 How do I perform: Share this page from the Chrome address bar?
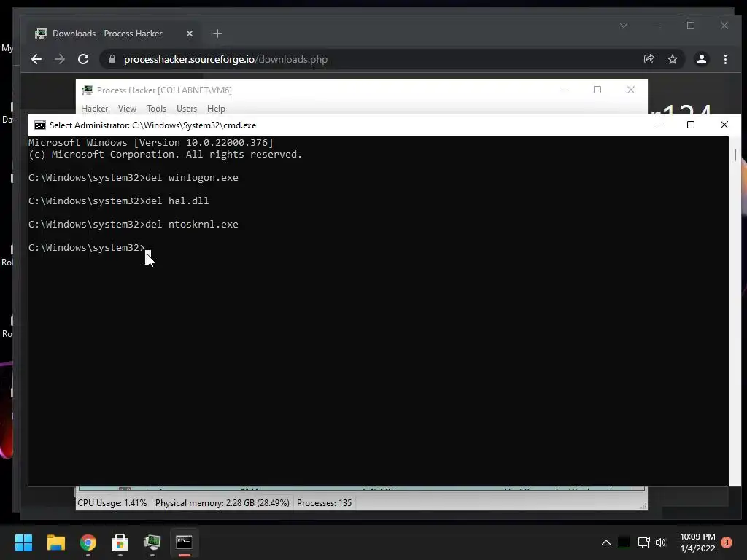(649, 59)
